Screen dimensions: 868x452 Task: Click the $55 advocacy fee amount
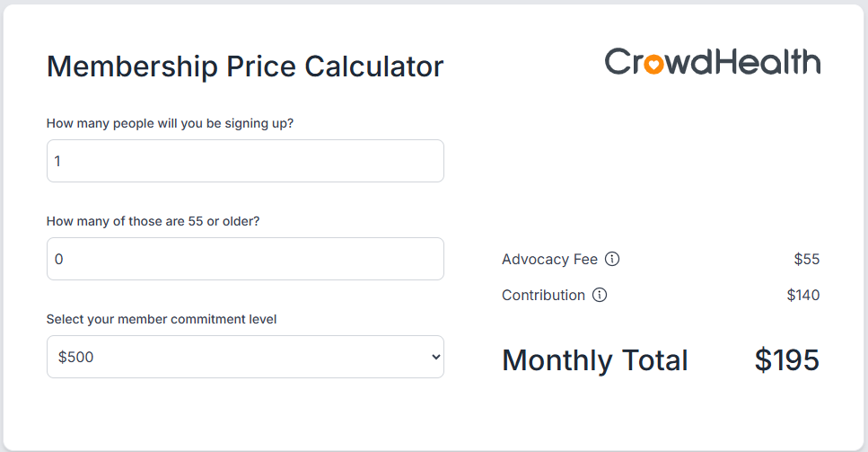point(806,260)
